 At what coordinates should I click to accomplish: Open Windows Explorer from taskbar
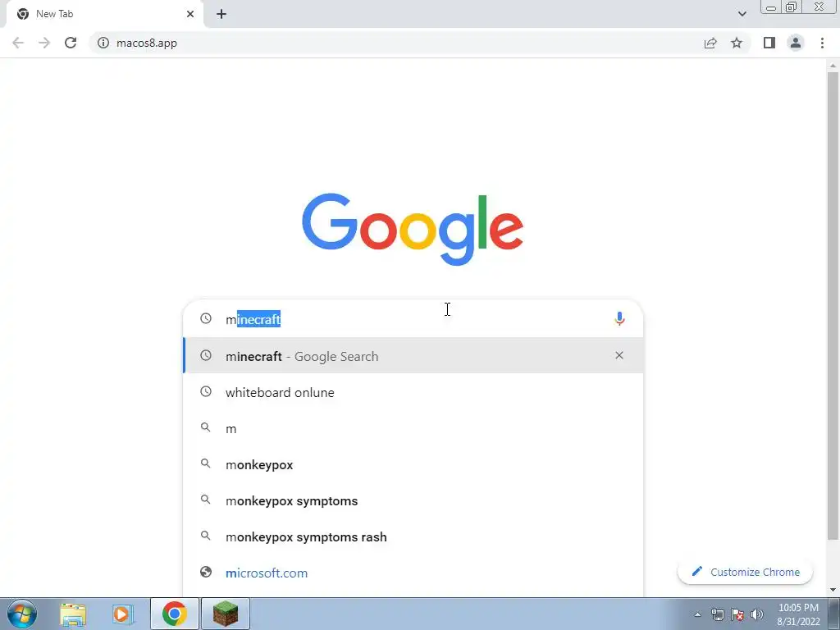[73, 614]
